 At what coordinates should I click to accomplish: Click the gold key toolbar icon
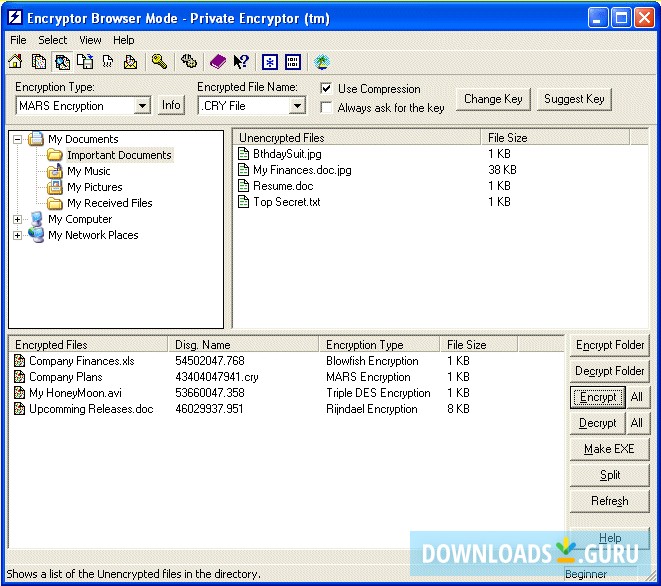159,62
